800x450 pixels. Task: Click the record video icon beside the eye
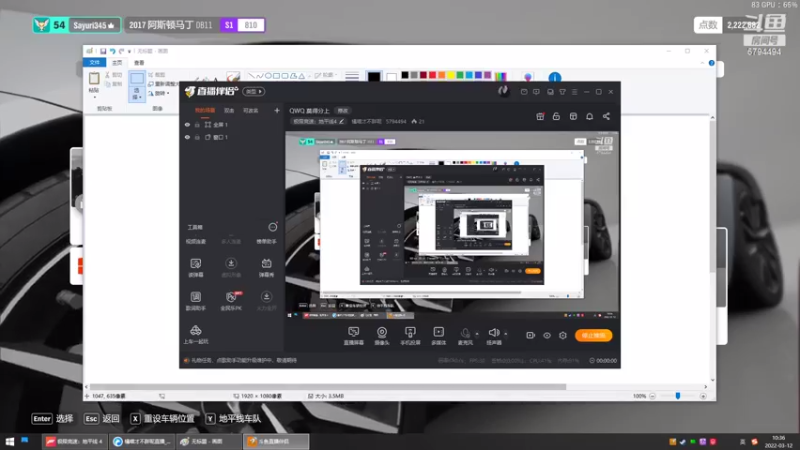[x=530, y=335]
